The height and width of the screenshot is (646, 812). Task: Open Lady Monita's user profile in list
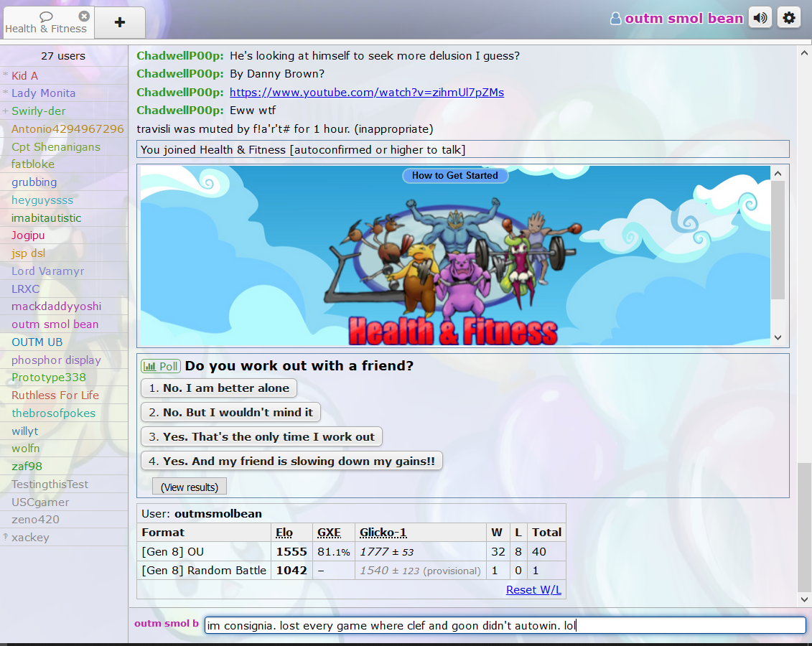click(x=43, y=93)
